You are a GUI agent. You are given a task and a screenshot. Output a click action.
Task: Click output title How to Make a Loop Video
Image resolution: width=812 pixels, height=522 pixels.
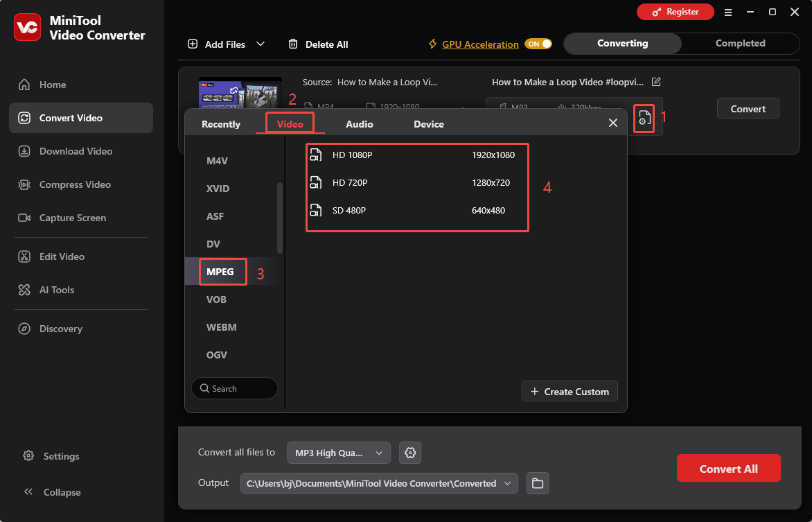point(567,82)
